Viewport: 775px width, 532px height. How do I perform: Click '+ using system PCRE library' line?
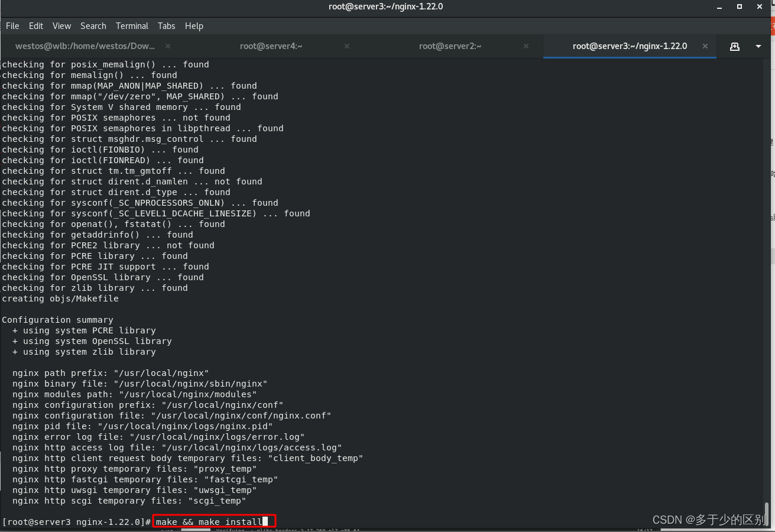[84, 330]
